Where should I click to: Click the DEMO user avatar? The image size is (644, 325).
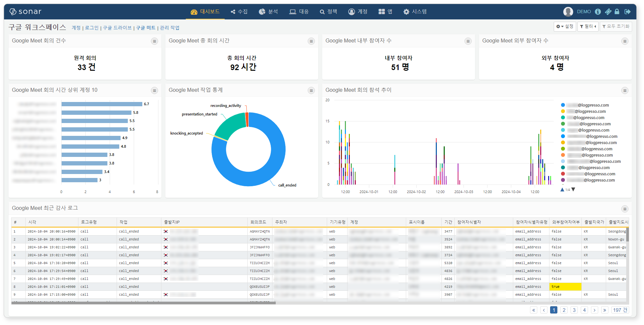coord(568,12)
